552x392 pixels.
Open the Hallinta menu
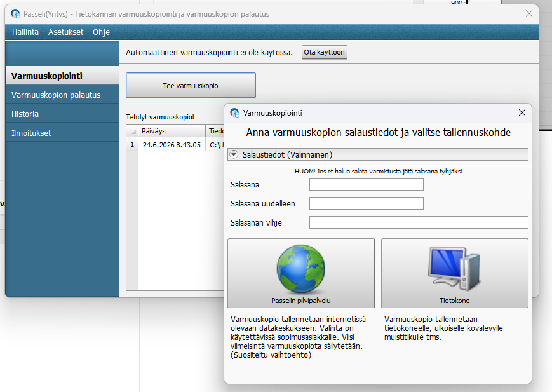tap(25, 32)
